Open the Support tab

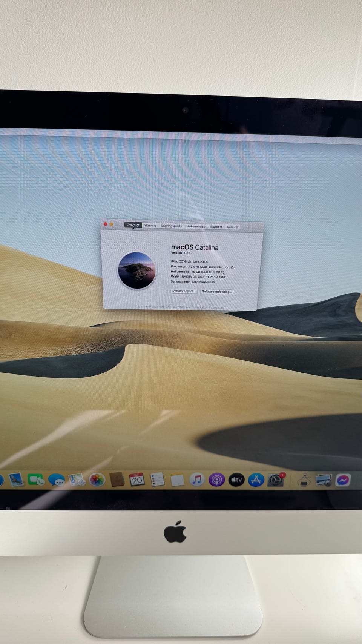coord(216,227)
